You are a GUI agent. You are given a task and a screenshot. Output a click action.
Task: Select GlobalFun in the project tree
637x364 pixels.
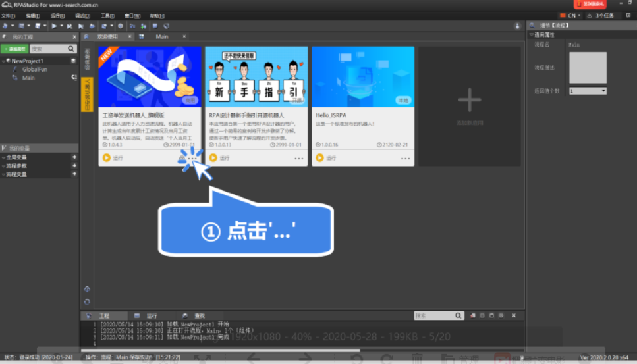[x=33, y=69]
